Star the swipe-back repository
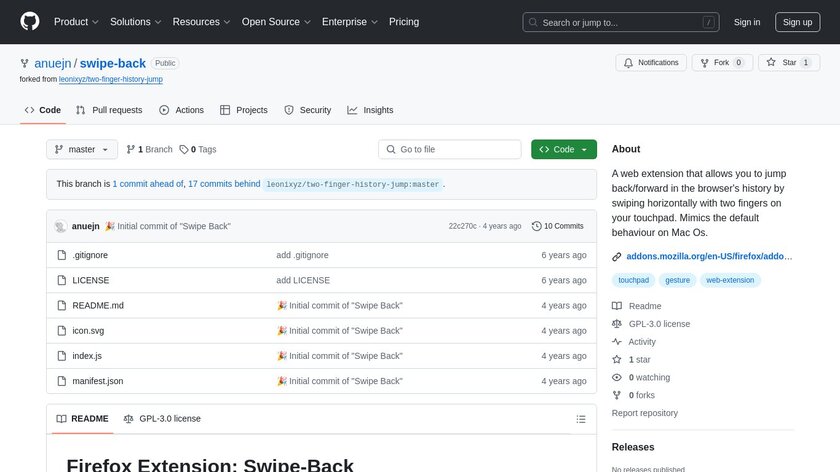Image resolution: width=840 pixels, height=472 pixels. pyautogui.click(x=788, y=62)
